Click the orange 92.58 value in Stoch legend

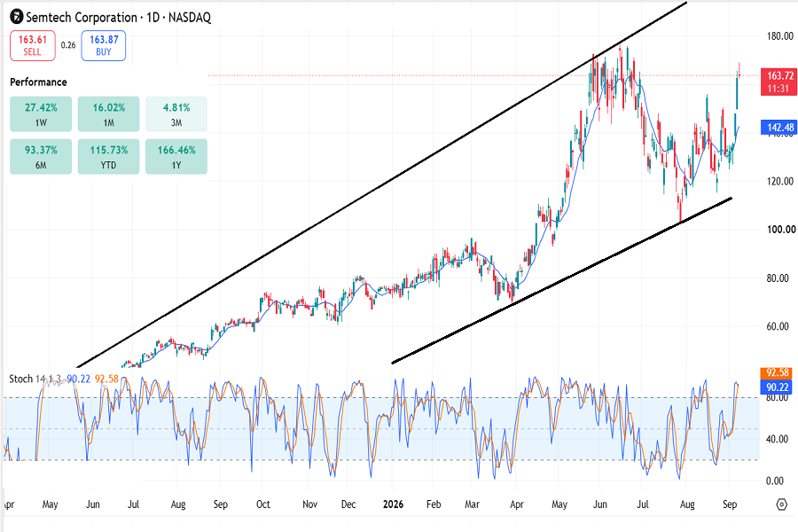106,379
